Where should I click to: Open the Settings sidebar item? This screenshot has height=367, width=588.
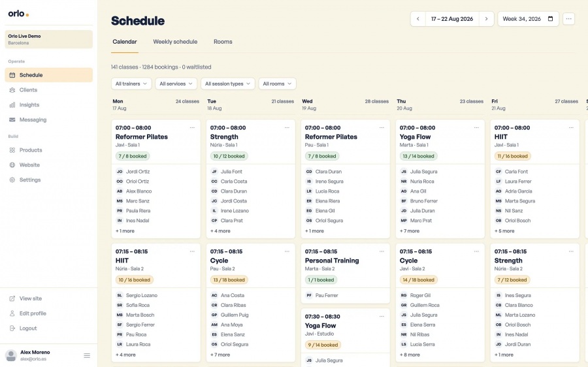(49, 180)
